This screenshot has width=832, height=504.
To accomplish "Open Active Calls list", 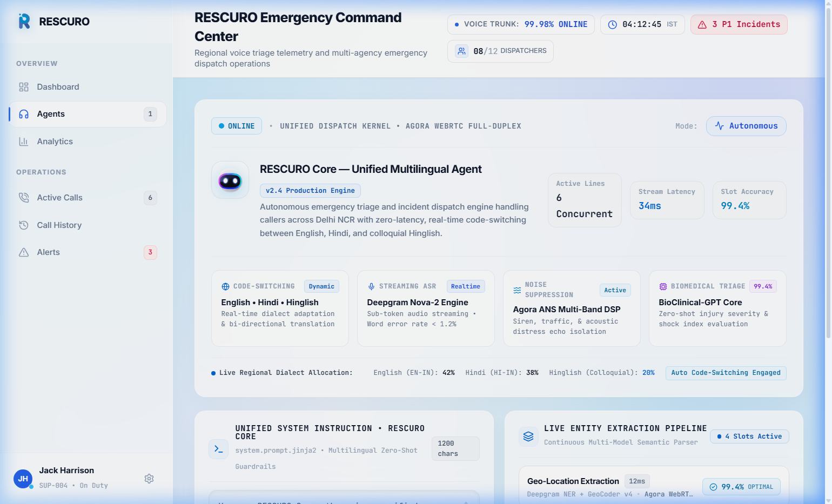I will click(88, 198).
